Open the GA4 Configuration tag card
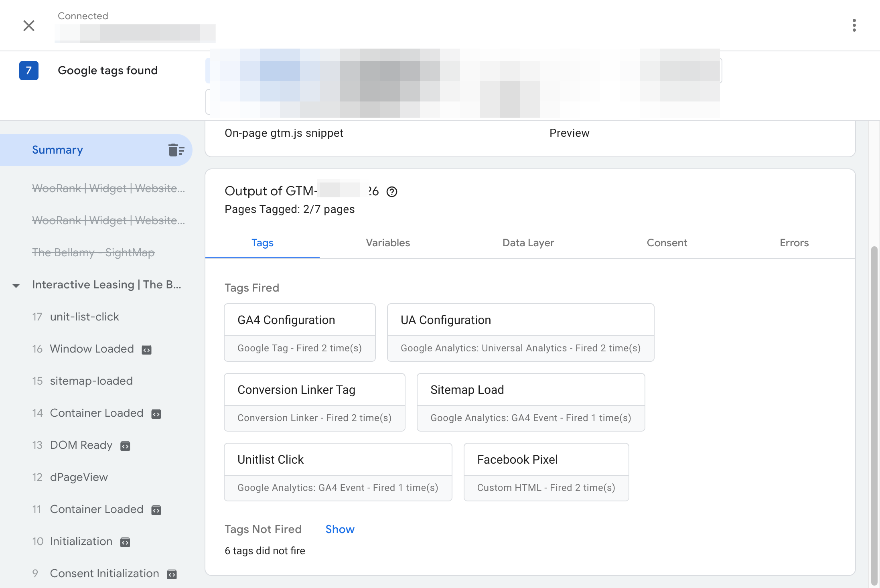 click(300, 333)
